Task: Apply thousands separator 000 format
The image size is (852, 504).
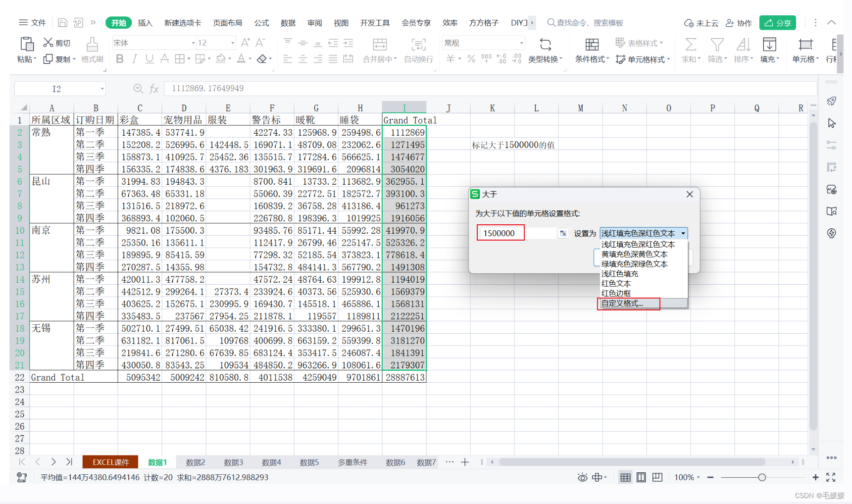Action: pyautogui.click(x=486, y=59)
